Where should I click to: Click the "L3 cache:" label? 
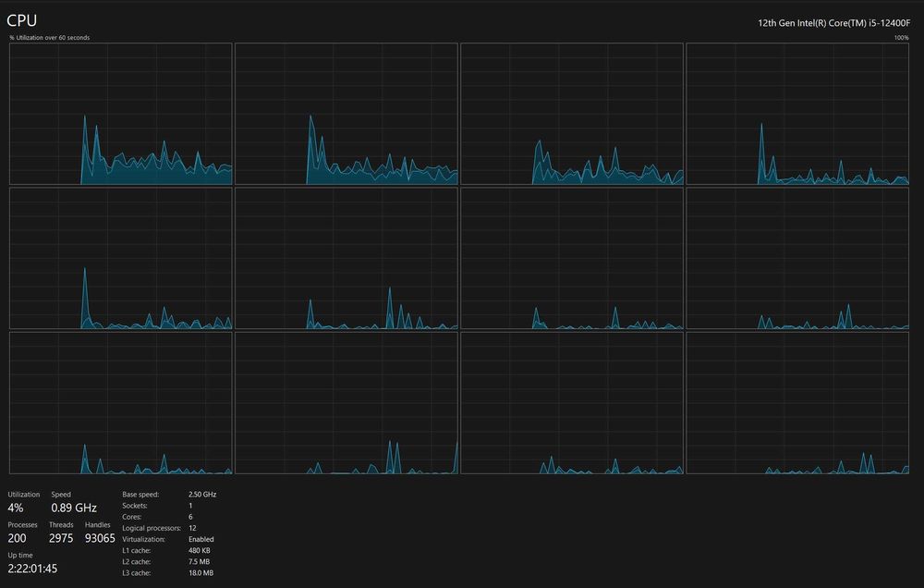[137, 572]
